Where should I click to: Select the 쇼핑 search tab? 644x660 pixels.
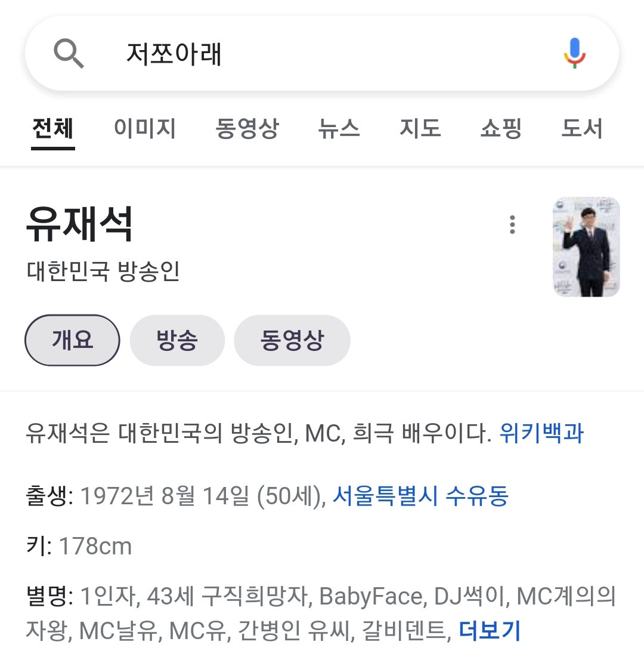tap(501, 128)
